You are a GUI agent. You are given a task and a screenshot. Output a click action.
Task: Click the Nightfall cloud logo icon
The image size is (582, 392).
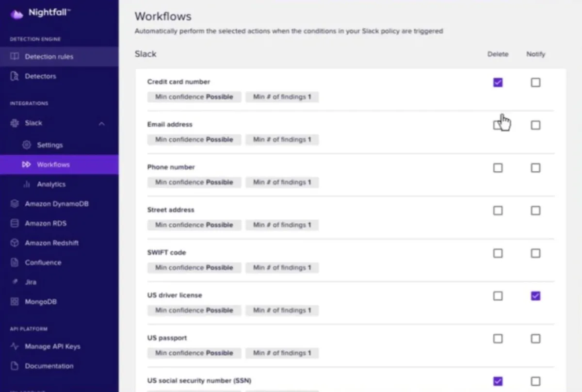[16, 14]
